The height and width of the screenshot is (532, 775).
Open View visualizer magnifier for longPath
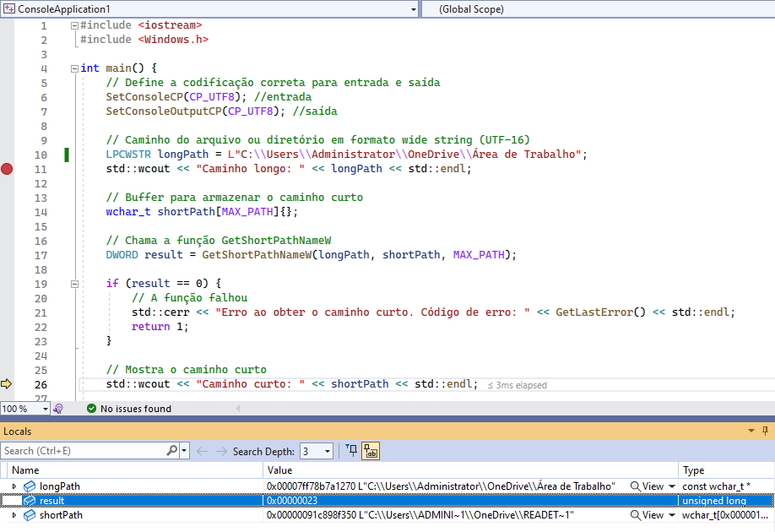[x=636, y=486]
